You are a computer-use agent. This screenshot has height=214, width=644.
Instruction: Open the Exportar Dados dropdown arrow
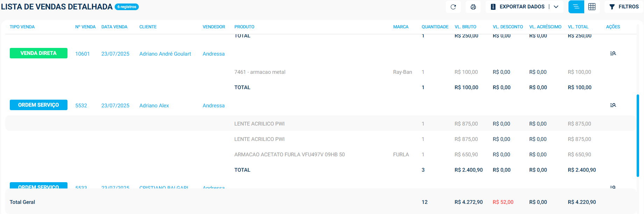[x=556, y=7]
